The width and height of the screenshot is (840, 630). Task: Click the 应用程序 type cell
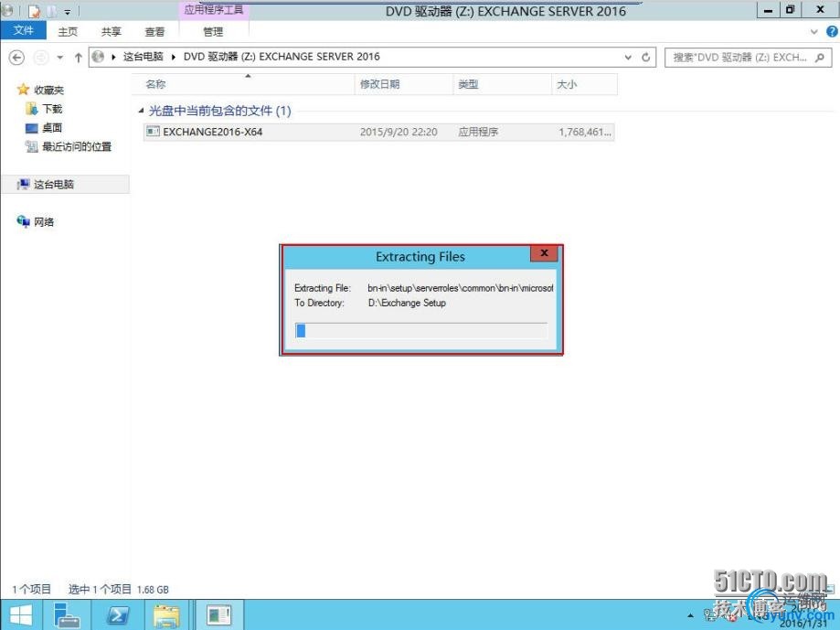[478, 132]
